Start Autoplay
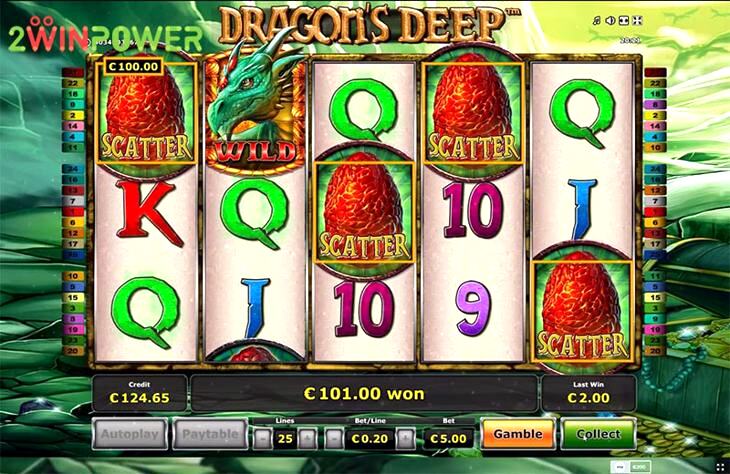 (x=130, y=434)
